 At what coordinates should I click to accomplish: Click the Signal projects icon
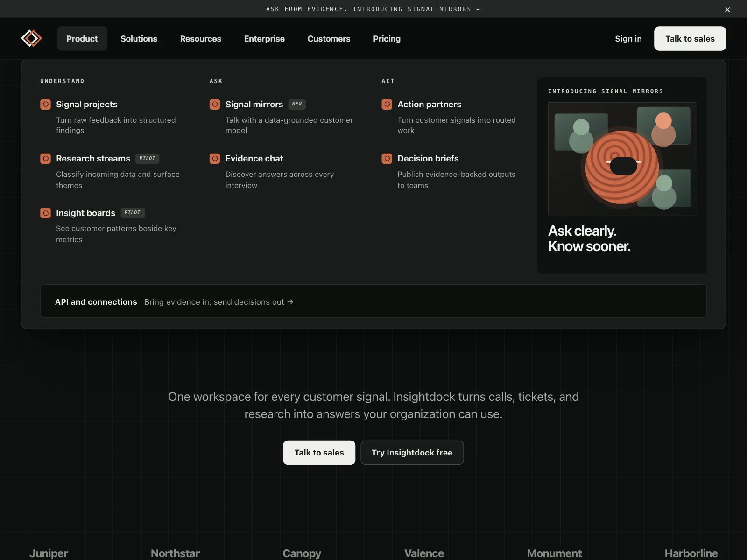(x=45, y=105)
